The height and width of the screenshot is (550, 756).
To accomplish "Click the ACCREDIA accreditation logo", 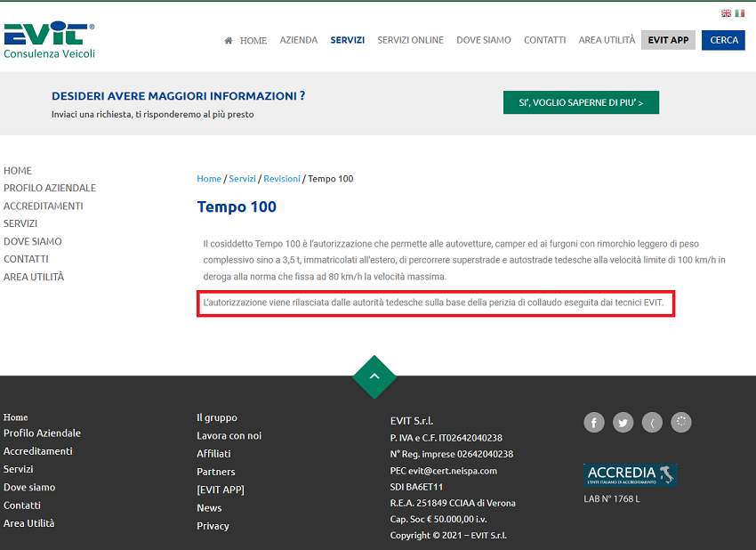I will click(x=631, y=474).
